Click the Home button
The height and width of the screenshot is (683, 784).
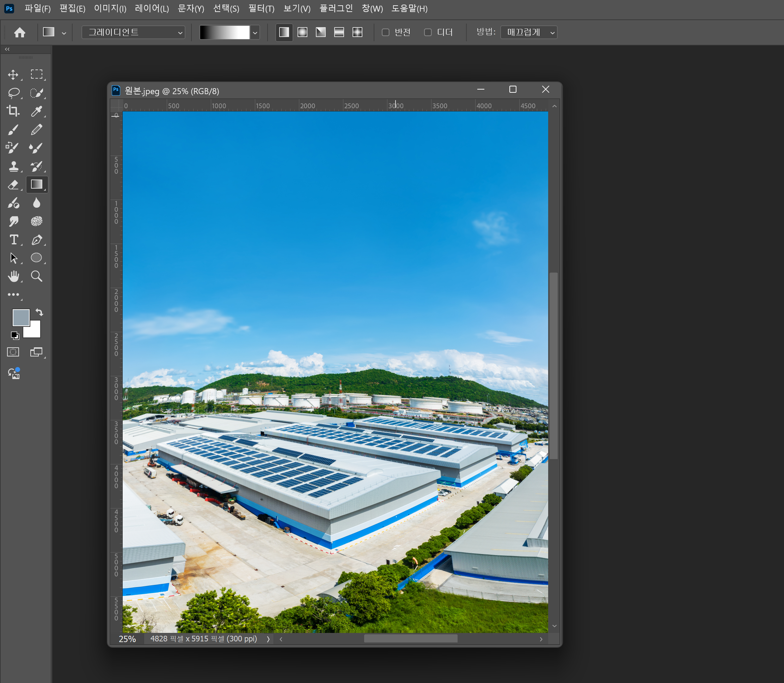click(x=20, y=32)
